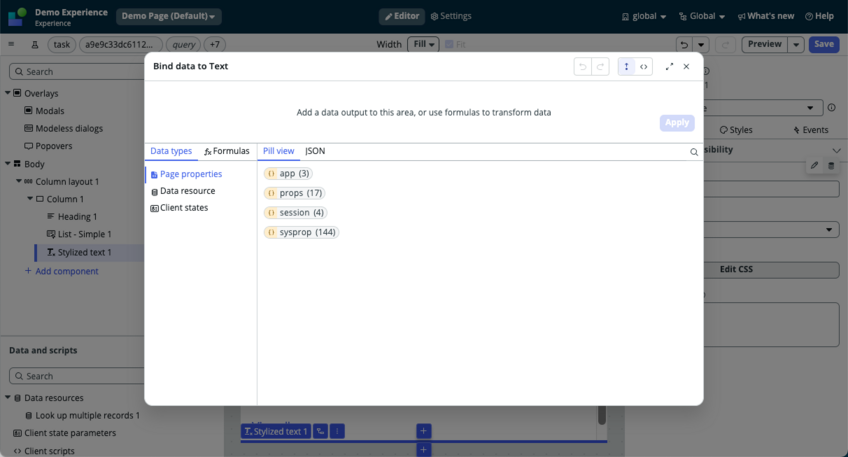
Task: Switch to code view toggle icon
Action: [x=644, y=67]
